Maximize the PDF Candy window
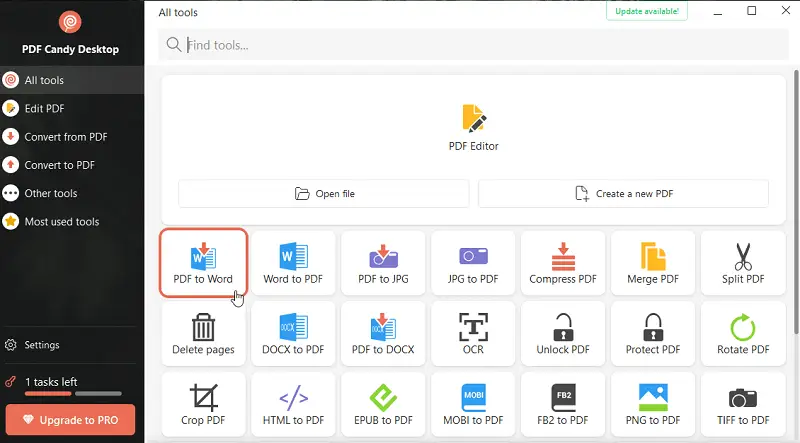 [752, 11]
